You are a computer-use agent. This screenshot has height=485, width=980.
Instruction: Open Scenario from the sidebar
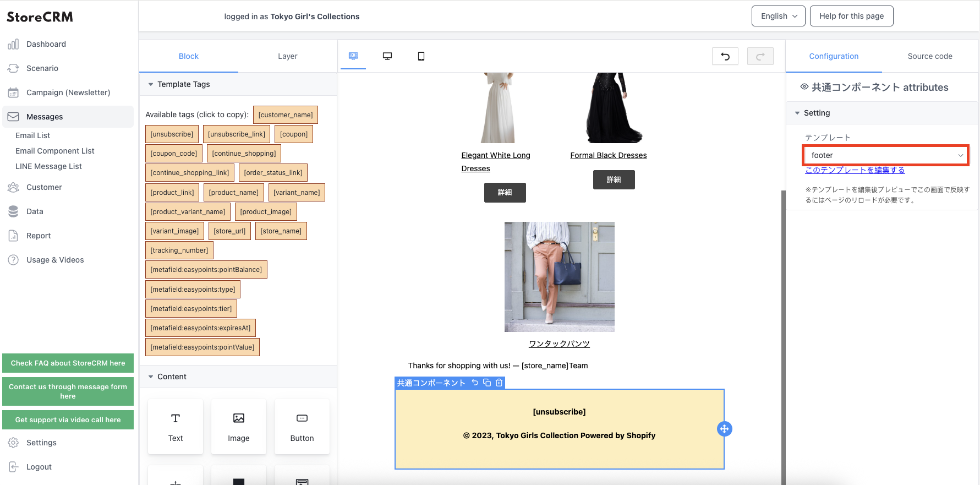[x=42, y=68]
